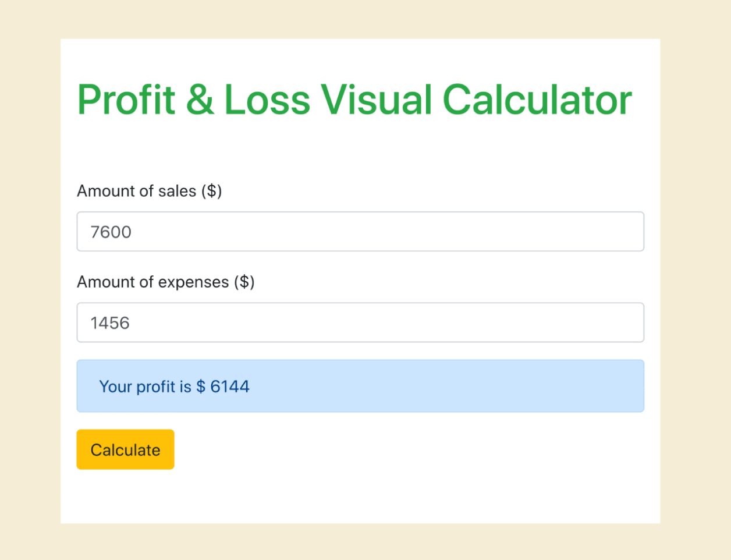
Task: Click the dollar sign in the result message
Action: pos(201,387)
